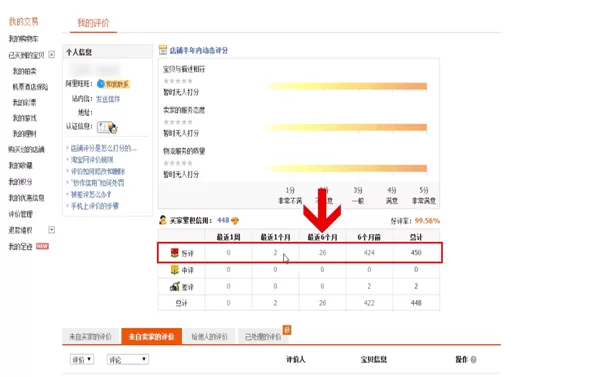Open the 评论 filter dropdown

click(x=128, y=359)
